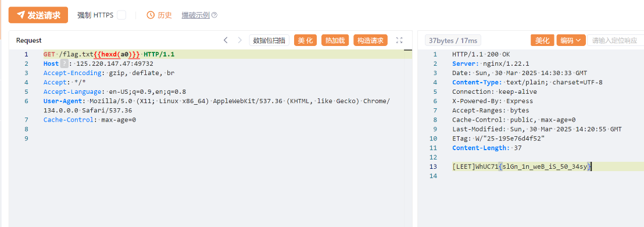Screen dimensions: 644x227
Task: Click the clock icon beside 历史
Action: point(151,15)
